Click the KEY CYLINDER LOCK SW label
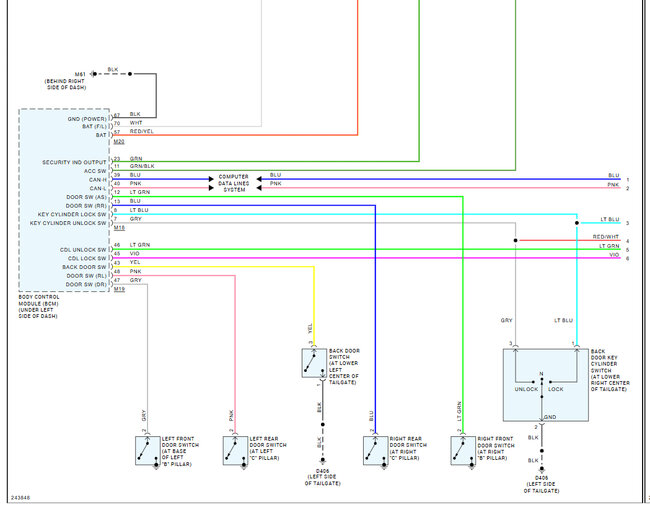Image resolution: width=650 pixels, height=510 pixels. pos(72,215)
